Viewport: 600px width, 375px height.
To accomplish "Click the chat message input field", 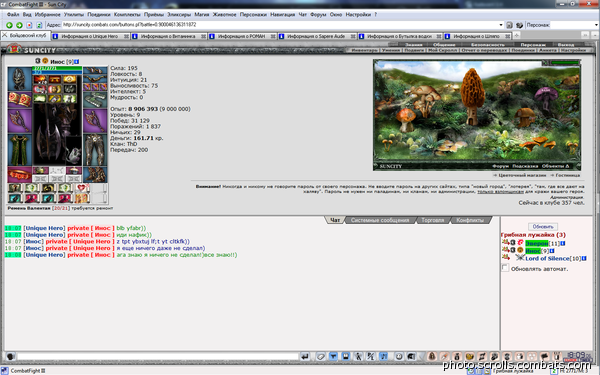I will click(x=157, y=357).
